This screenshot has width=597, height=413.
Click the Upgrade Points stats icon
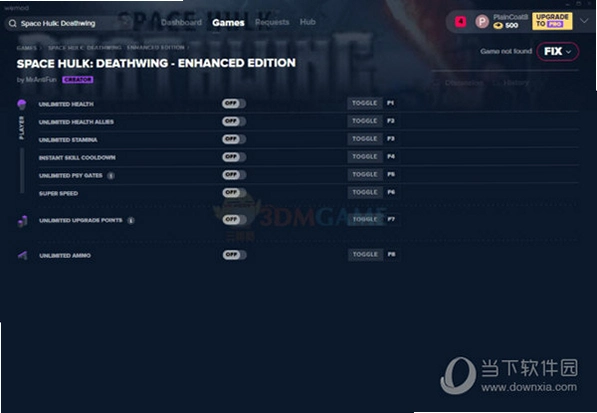point(22,221)
